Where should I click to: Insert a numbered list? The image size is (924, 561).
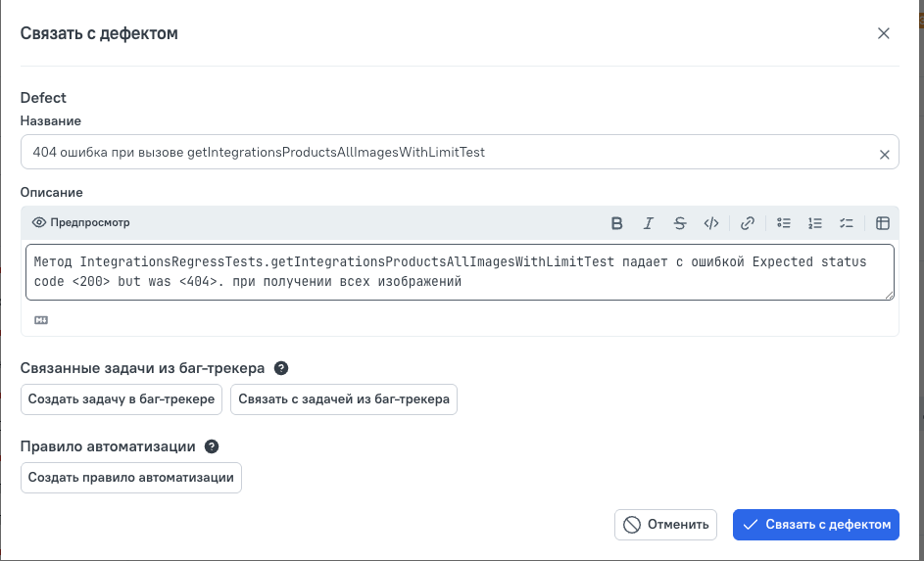[815, 223]
